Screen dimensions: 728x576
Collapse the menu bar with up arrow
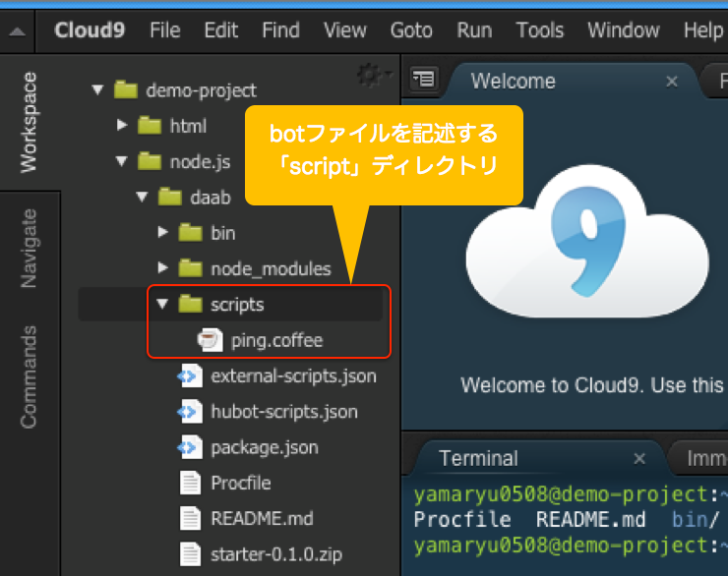[x=17, y=31]
